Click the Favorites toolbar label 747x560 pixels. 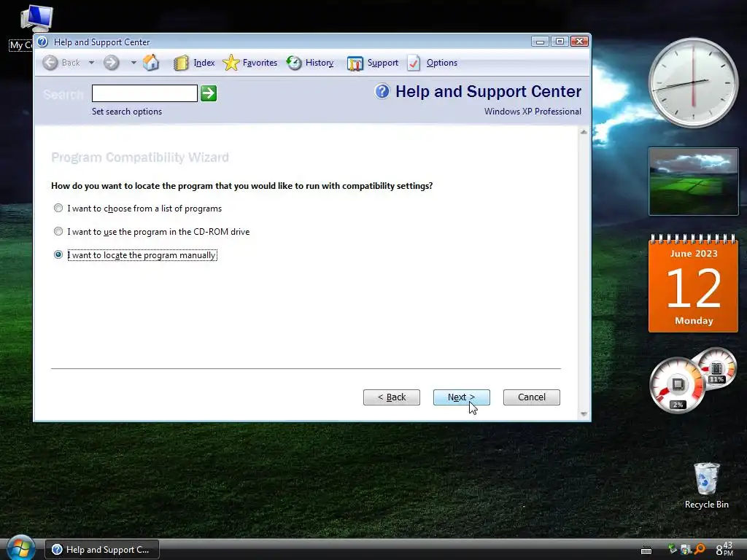(x=260, y=63)
